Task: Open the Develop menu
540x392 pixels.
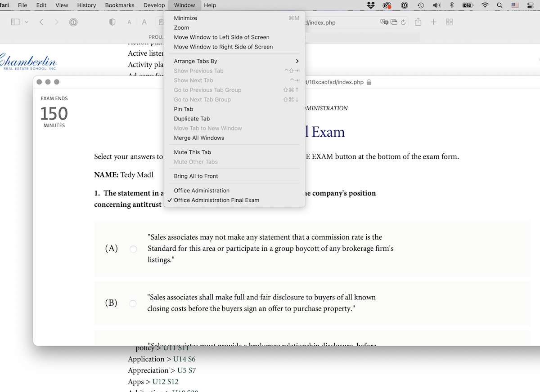Action: pyautogui.click(x=154, y=5)
